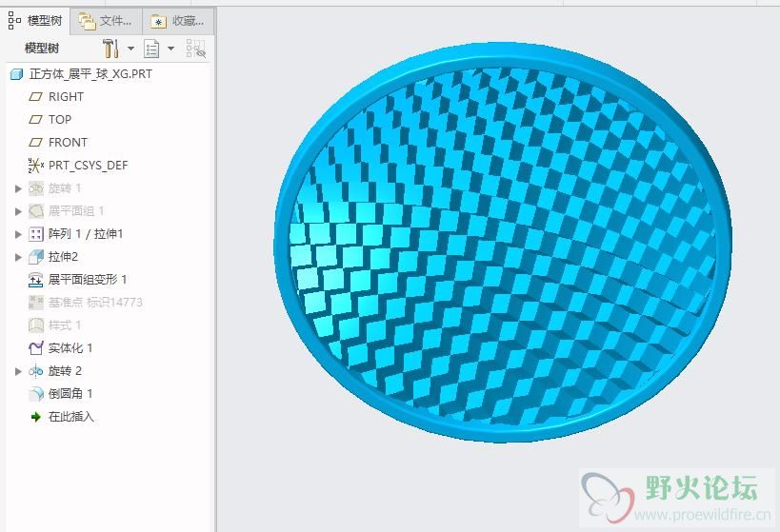Select 展平面组变形 1 feature
780x532 pixels.
tap(88, 280)
